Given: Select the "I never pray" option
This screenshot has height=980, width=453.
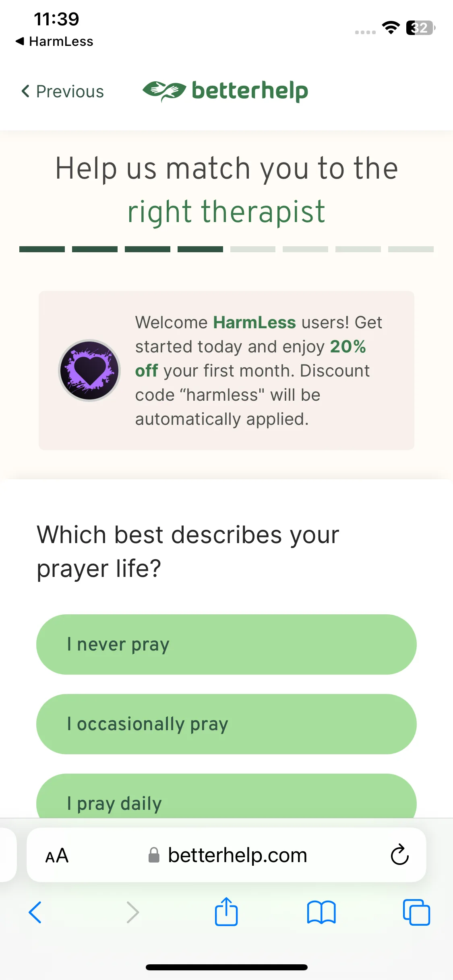Looking at the screenshot, I should coord(226,644).
